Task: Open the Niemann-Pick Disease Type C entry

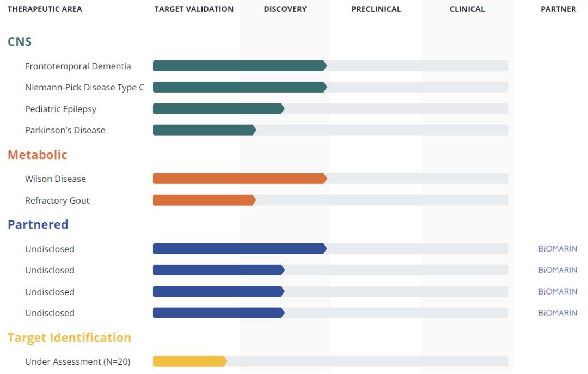Action: click(84, 87)
